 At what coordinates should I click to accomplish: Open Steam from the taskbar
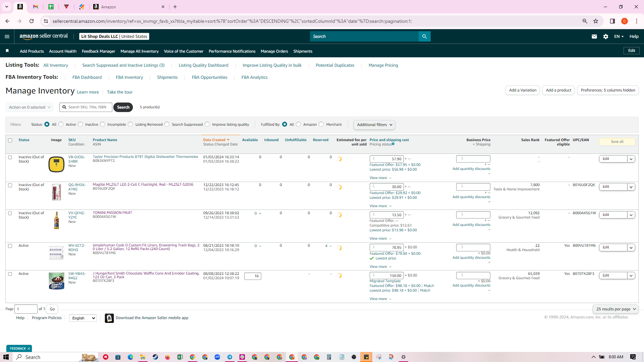pyautogui.click(x=155, y=357)
